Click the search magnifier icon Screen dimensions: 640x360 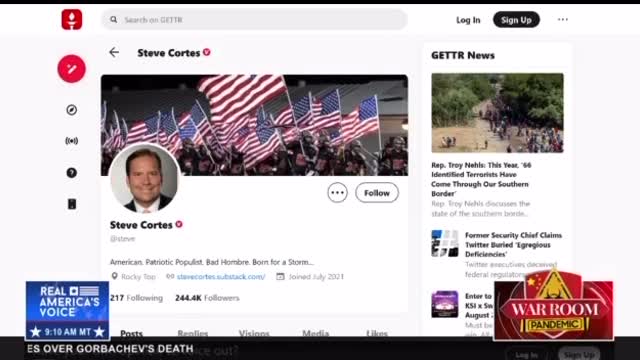pos(113,20)
